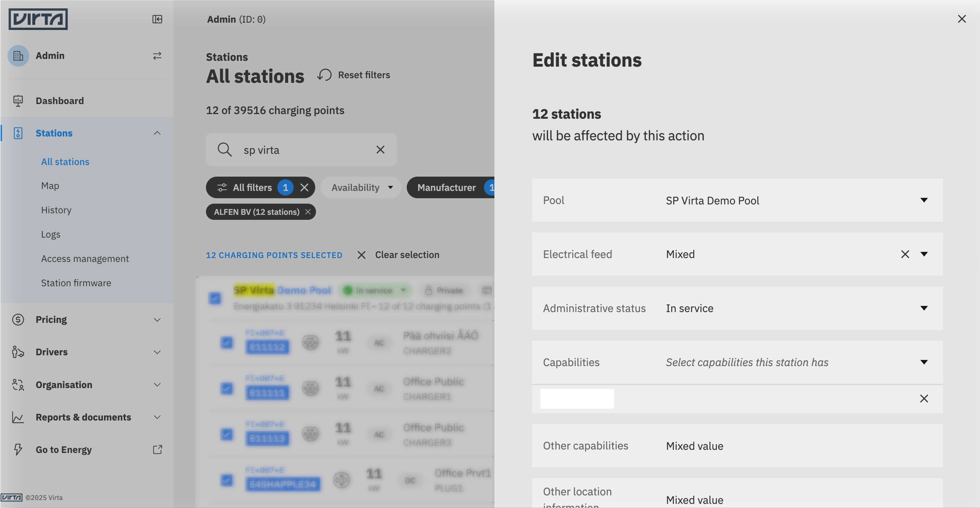Uncheck the checkbox for station E11112
Viewport: 980px width, 508px height.
(226, 343)
